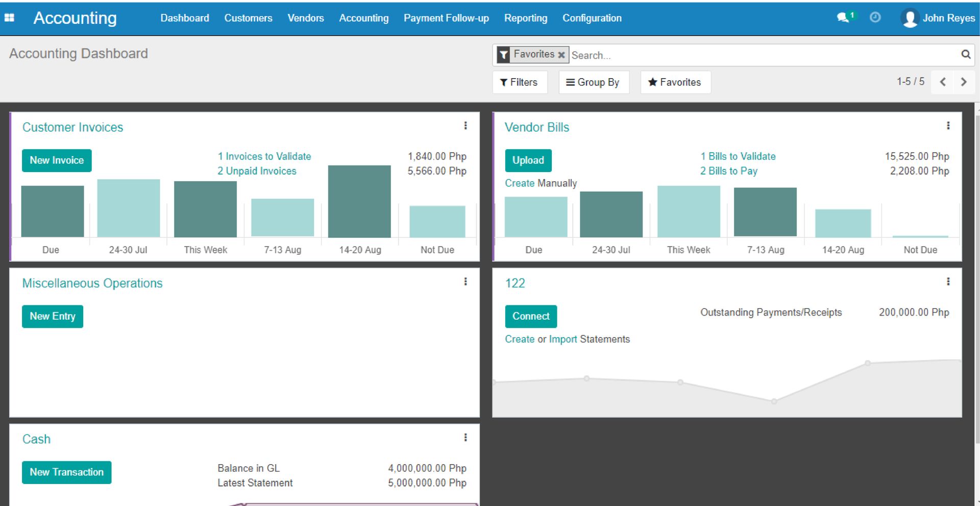Open Cash card three-dot menu

point(465,438)
